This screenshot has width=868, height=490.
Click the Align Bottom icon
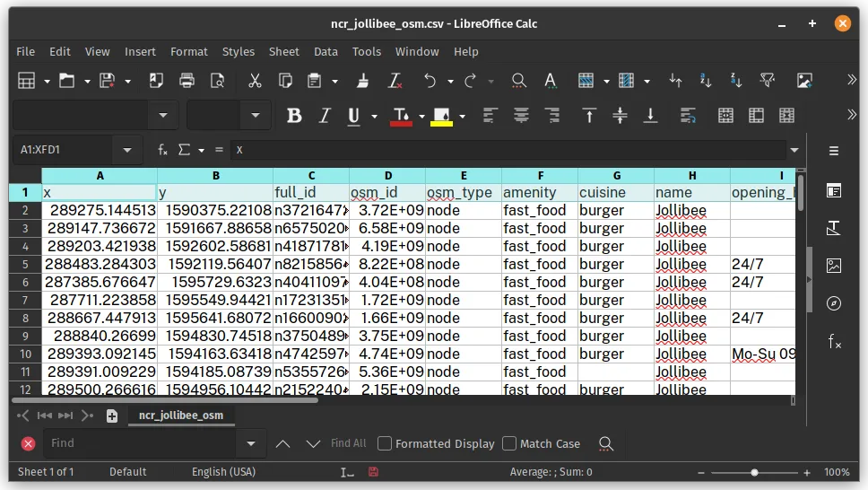point(650,115)
